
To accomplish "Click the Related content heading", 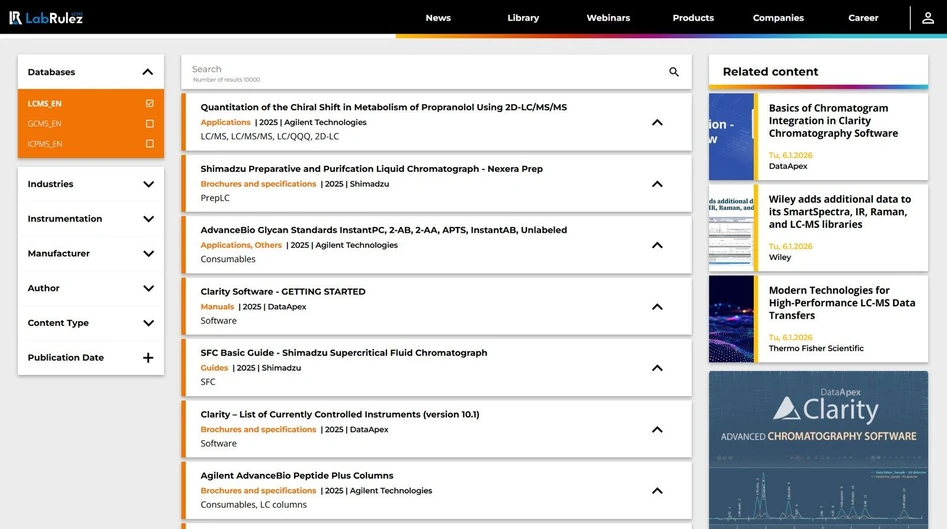I will (x=771, y=72).
